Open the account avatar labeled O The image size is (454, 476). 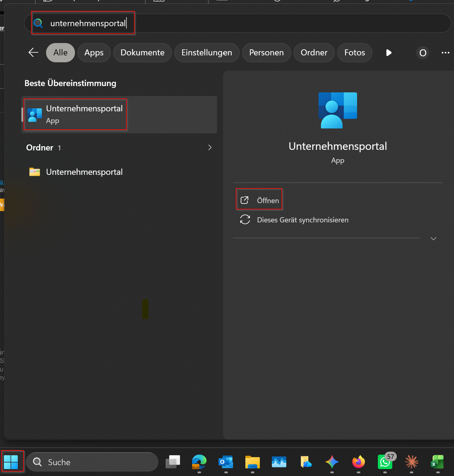[423, 53]
